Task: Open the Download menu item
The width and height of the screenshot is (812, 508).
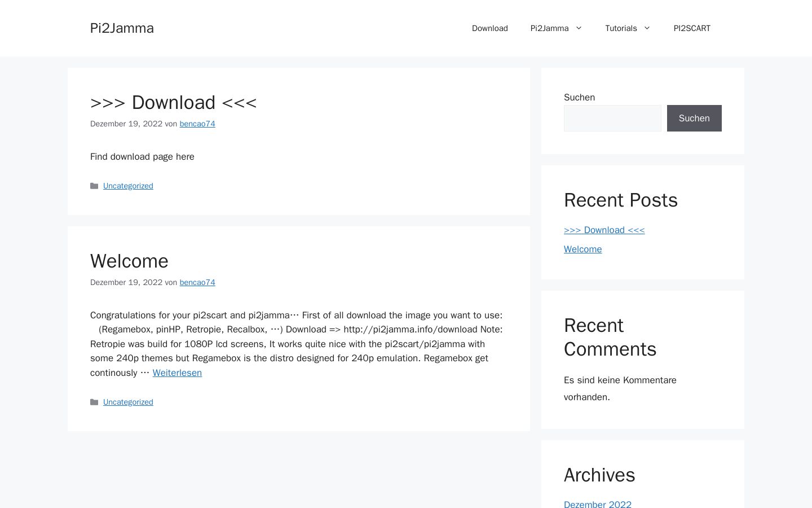Action: 489,28
